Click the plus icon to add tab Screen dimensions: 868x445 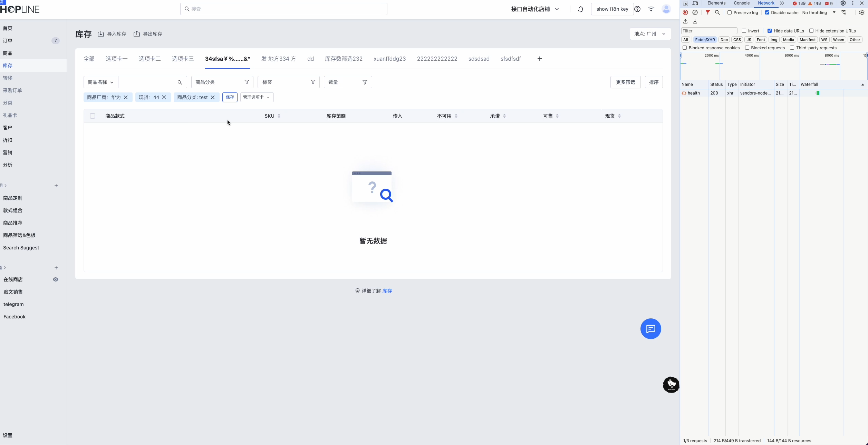tap(539, 59)
